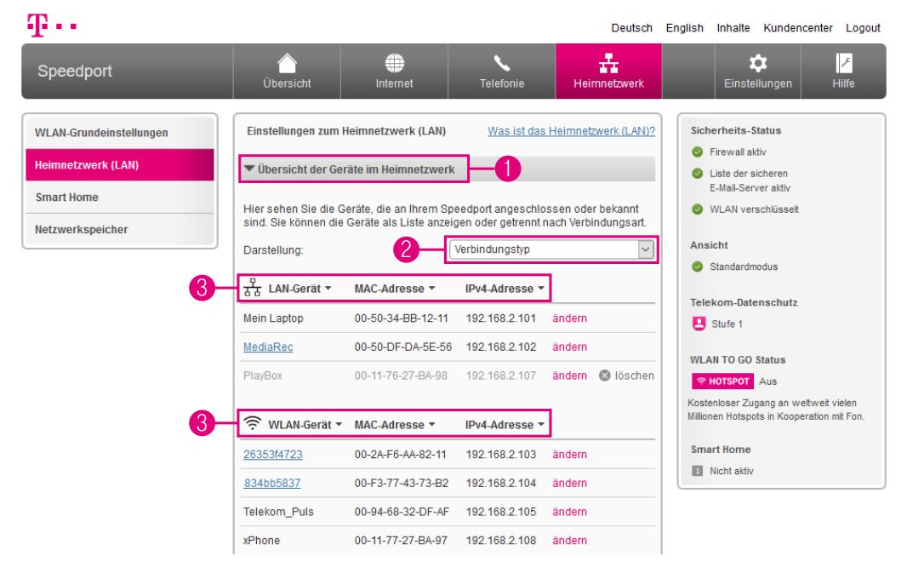This screenshot has height=579, width=924.
Task: Sort WLAN table by IPv4-Adresse
Action: point(505,425)
